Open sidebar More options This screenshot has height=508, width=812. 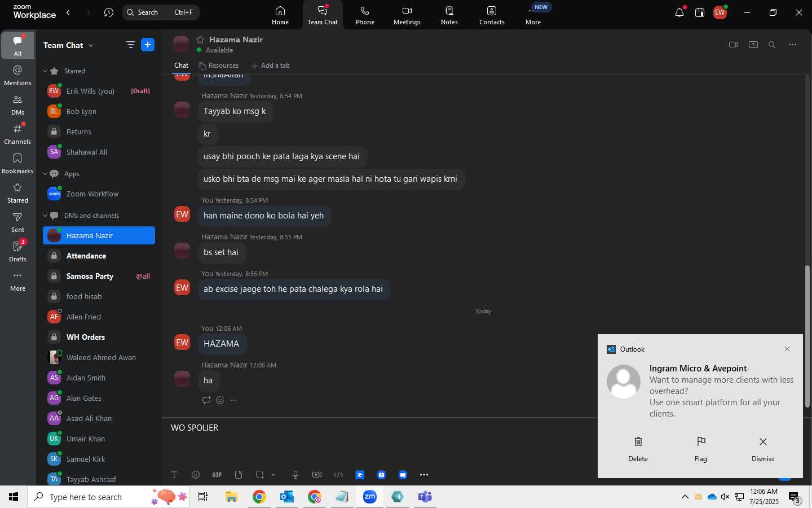tap(17, 281)
